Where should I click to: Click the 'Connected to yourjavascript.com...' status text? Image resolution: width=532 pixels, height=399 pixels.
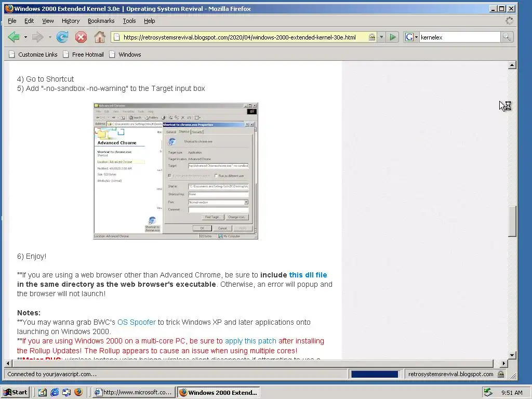tap(52, 374)
